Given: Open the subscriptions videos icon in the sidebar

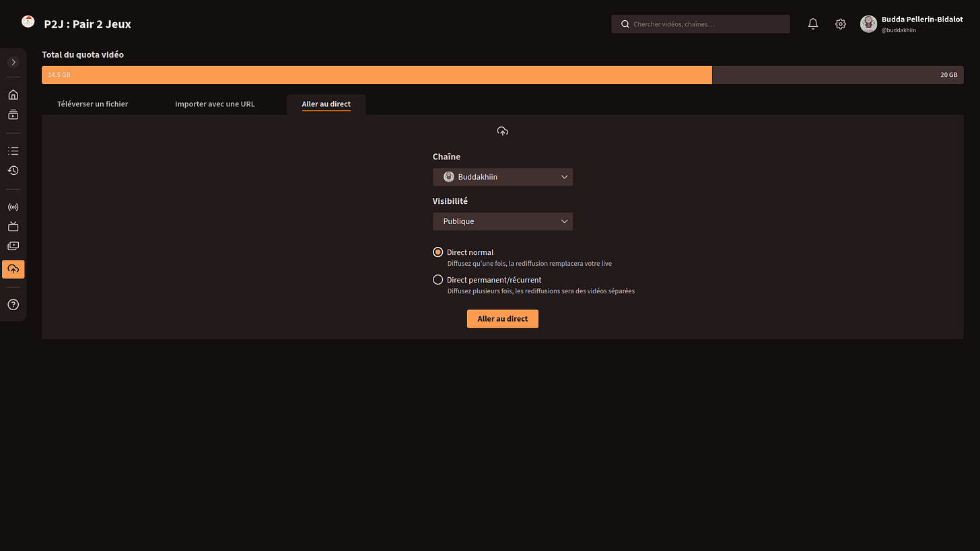Looking at the screenshot, I should click(13, 114).
